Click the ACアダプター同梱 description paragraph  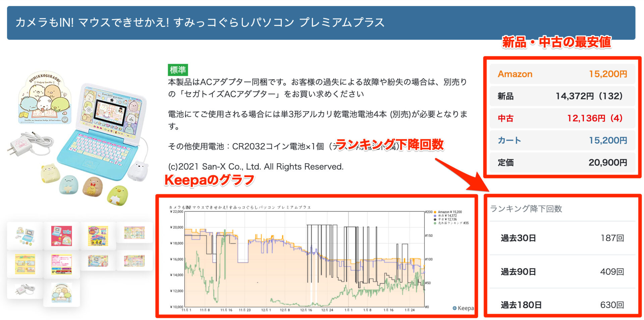(318, 88)
